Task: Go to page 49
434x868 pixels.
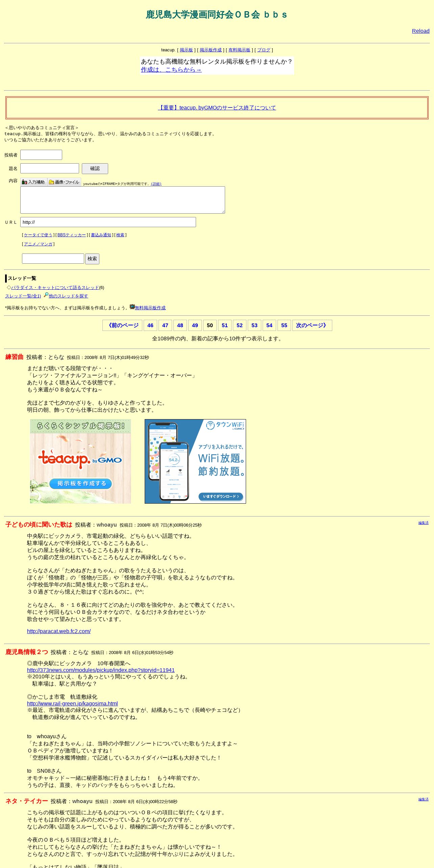Action: [195, 325]
